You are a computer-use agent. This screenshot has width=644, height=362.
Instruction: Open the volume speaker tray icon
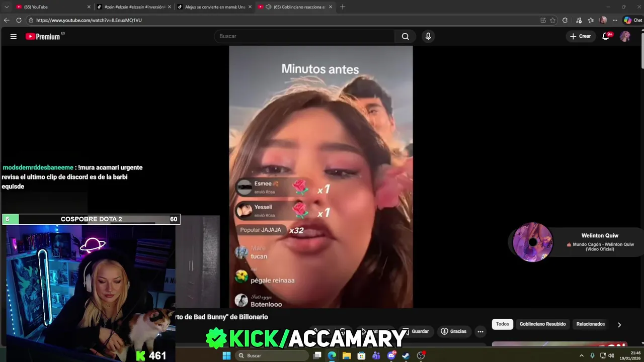pyautogui.click(x=611, y=355)
